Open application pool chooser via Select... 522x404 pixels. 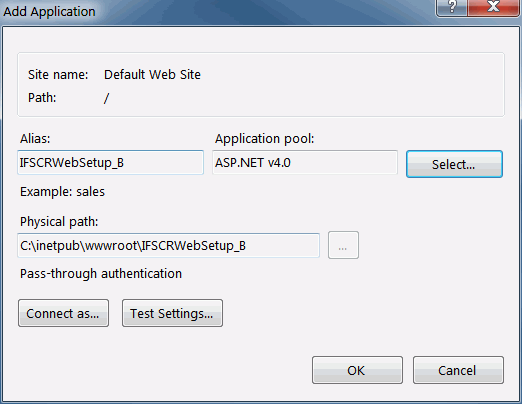(x=454, y=164)
